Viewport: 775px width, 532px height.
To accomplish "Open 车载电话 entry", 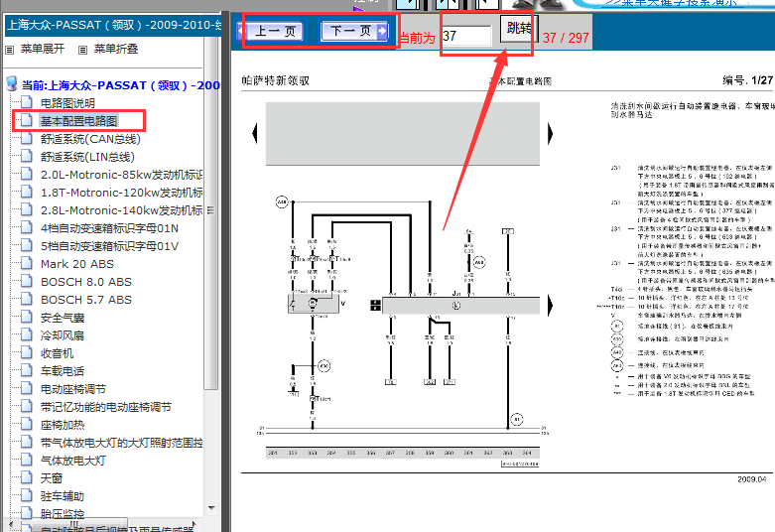I will click(x=63, y=371).
